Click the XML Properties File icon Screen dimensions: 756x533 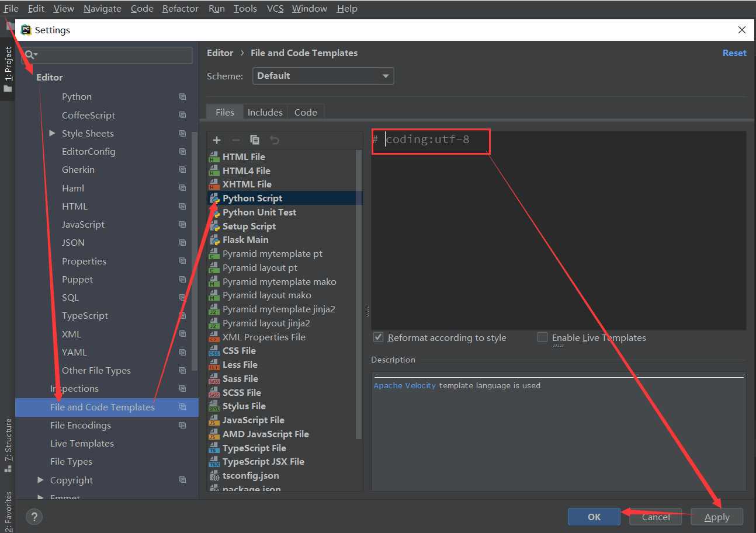pos(214,337)
